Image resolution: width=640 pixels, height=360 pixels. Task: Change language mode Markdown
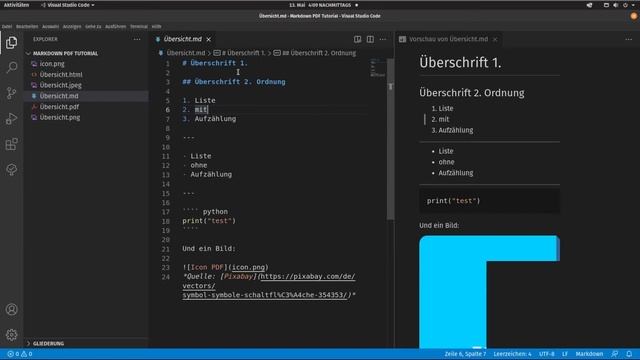(x=589, y=354)
